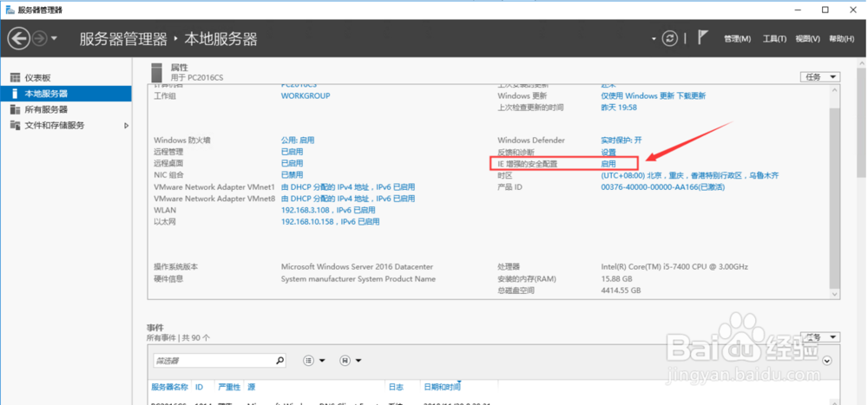This screenshot has height=405, width=868.
Task: Click the 文件和存储服务 sidebar icon
Action: 15,126
